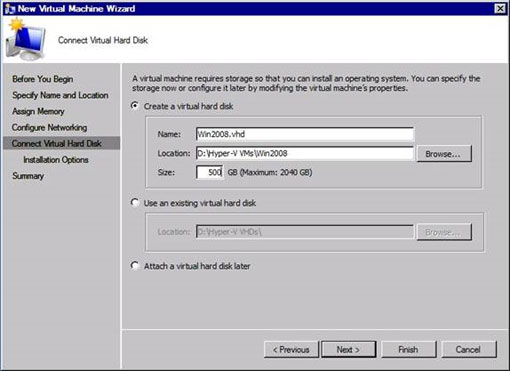Choose Use an existing virtual hard disk
The image size is (510, 371).
click(x=135, y=203)
